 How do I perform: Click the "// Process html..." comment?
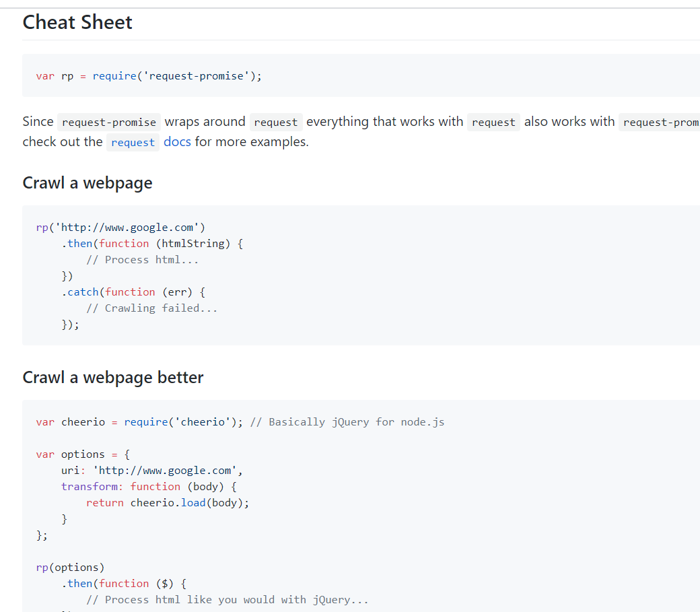(143, 260)
